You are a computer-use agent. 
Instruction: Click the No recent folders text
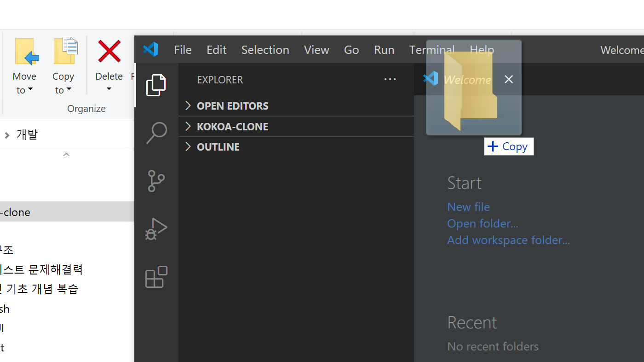[x=493, y=346]
